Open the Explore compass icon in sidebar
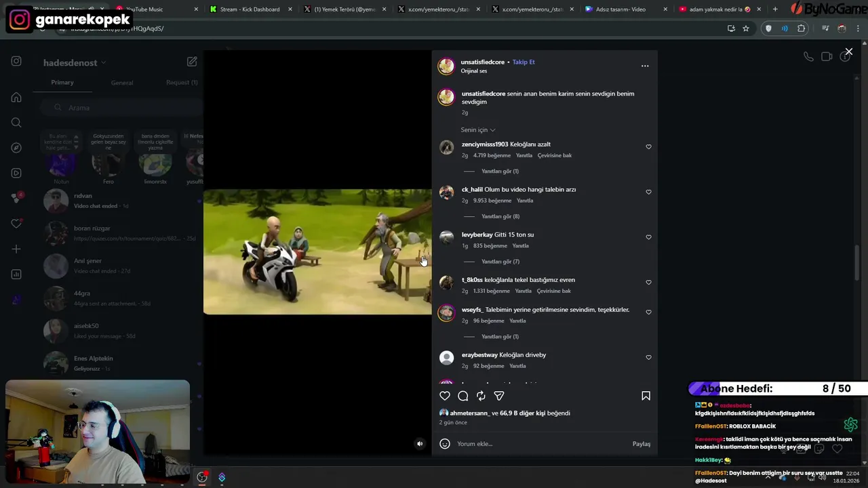This screenshot has width=868, height=488. pyautogui.click(x=16, y=148)
